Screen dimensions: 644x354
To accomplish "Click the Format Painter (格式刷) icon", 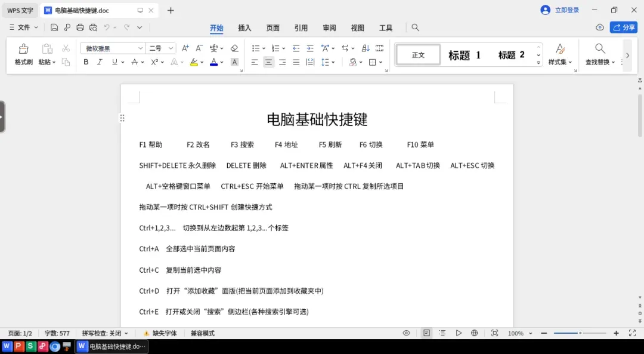I will [23, 49].
